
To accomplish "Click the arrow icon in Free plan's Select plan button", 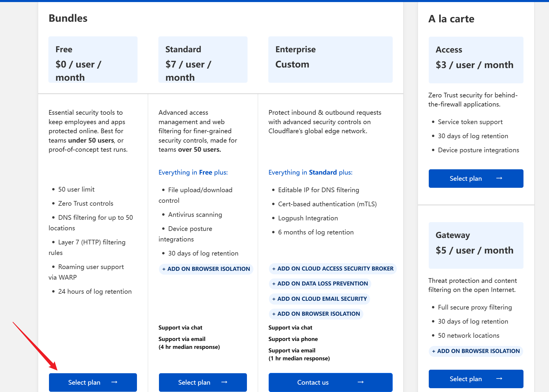I will pos(114,382).
